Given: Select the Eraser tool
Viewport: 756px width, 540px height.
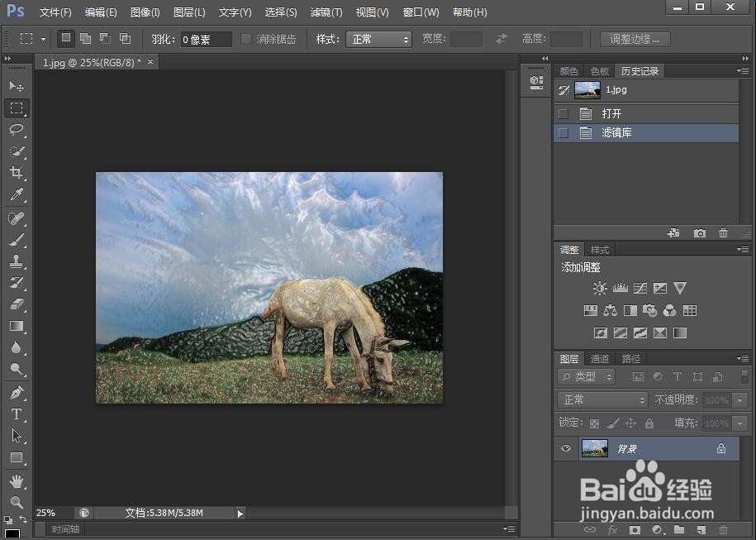Looking at the screenshot, I should 17,304.
